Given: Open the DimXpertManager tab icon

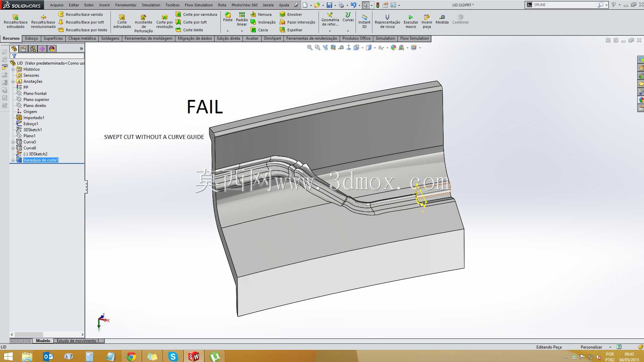Looking at the screenshot, I should click(42, 49).
